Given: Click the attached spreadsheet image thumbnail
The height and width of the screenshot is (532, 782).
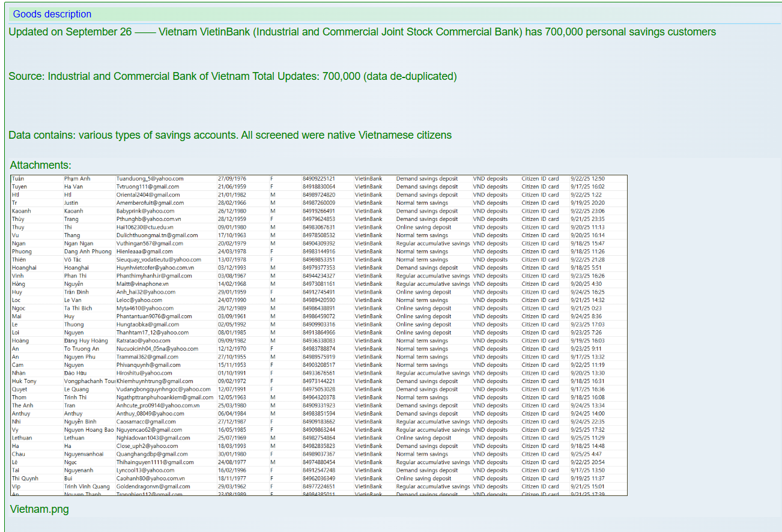Looking at the screenshot, I should coord(318,335).
